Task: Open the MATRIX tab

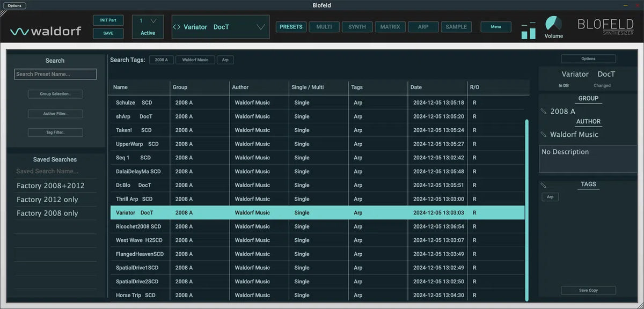Action: coord(390,27)
